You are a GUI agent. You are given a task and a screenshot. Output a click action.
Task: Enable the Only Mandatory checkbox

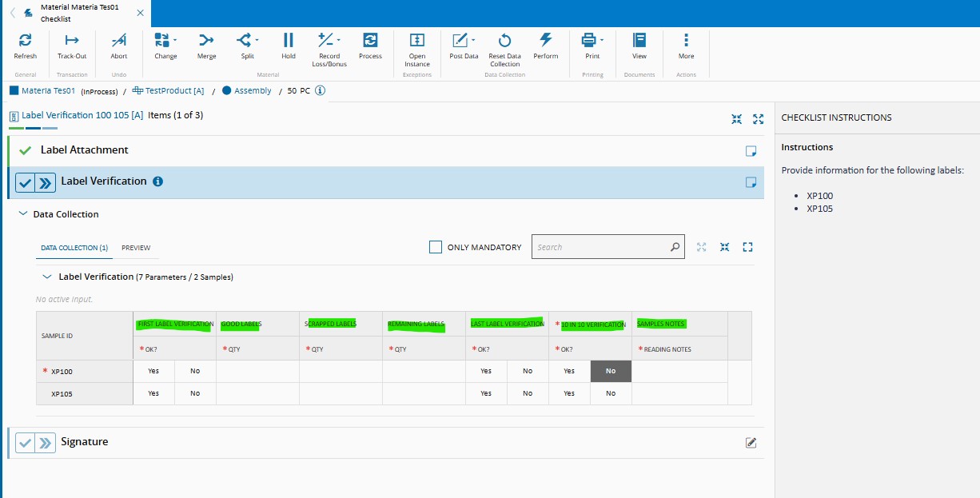coord(436,247)
